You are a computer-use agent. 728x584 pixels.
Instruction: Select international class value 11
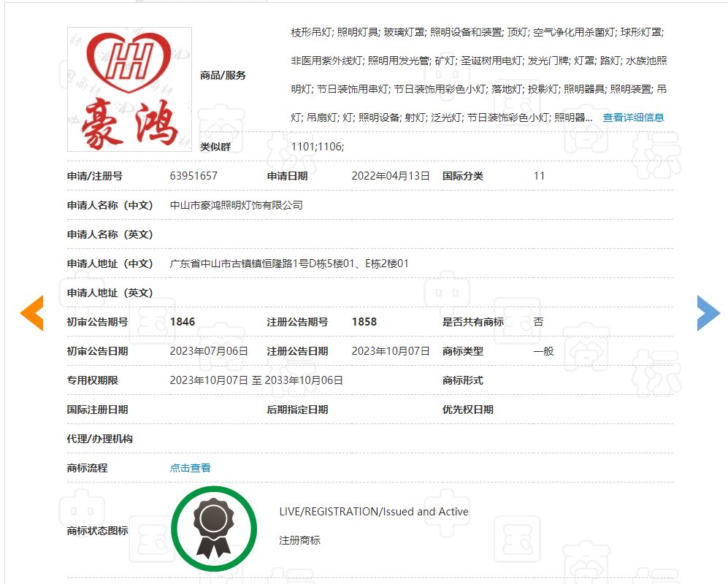tap(539, 176)
